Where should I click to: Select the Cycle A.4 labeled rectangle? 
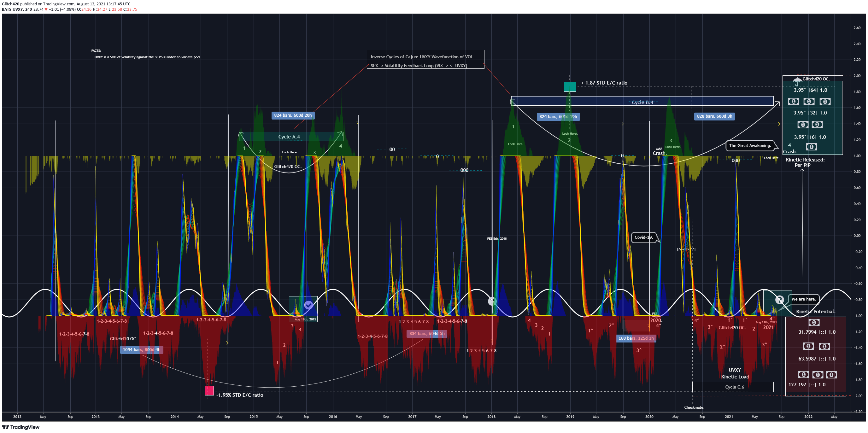coord(291,137)
